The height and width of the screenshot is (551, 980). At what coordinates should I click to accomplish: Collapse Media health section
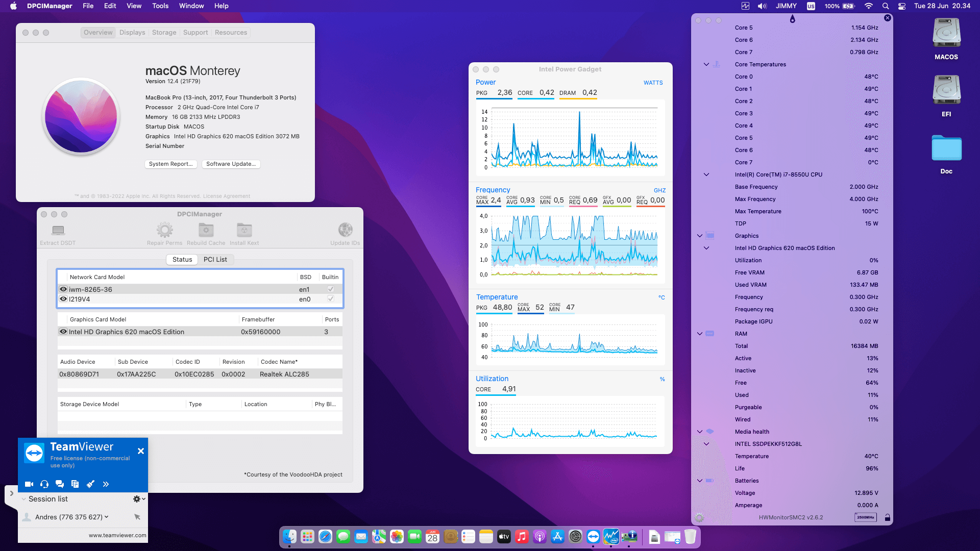[700, 432]
